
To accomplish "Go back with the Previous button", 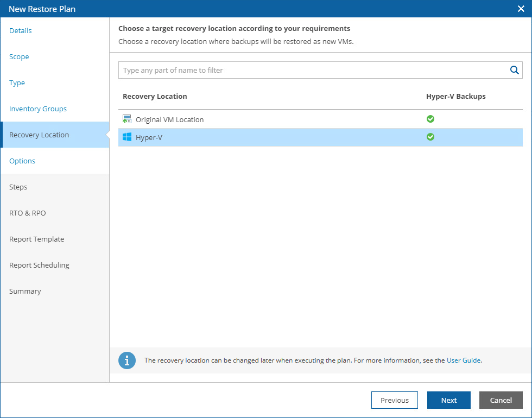I will 395,400.
